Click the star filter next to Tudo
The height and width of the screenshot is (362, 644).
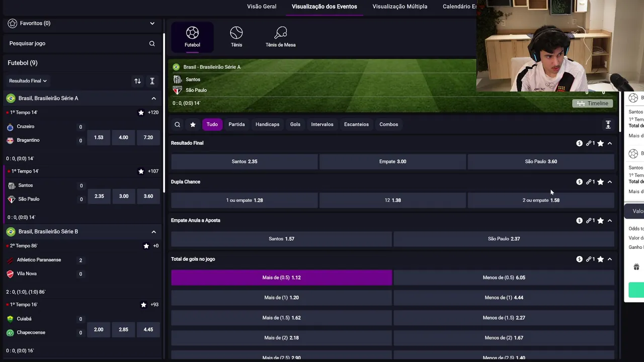pyautogui.click(x=193, y=125)
